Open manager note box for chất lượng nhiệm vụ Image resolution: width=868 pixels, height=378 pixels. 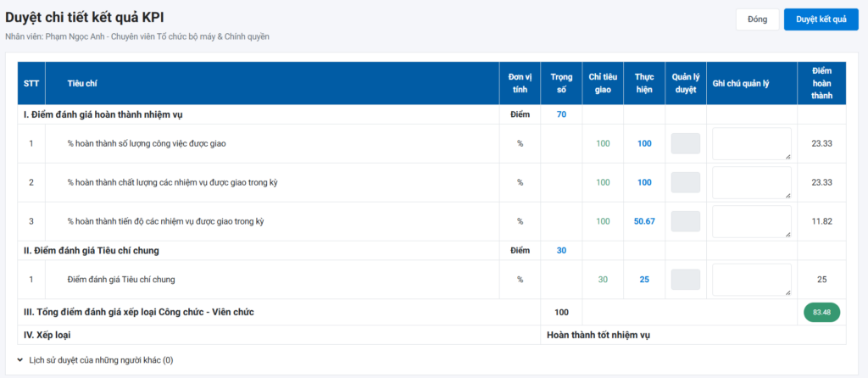click(x=752, y=182)
